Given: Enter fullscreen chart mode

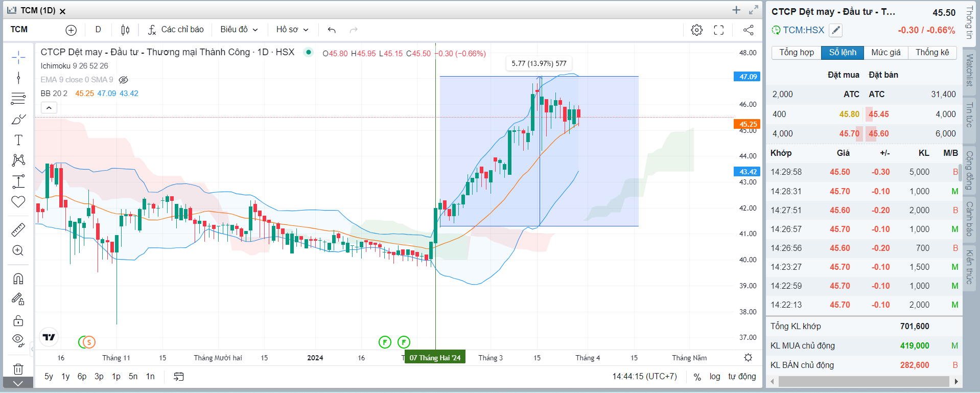Looking at the screenshot, I should [719, 30].
